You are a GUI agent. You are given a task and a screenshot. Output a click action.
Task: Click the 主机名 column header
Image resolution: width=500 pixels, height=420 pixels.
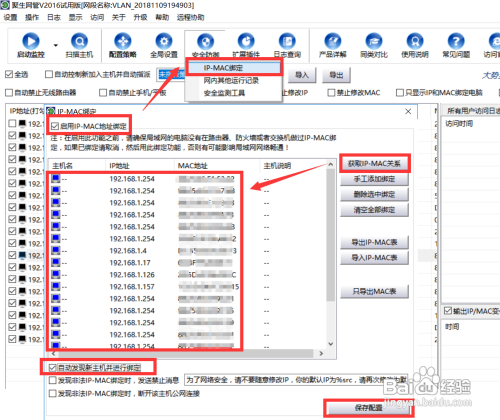(77, 166)
